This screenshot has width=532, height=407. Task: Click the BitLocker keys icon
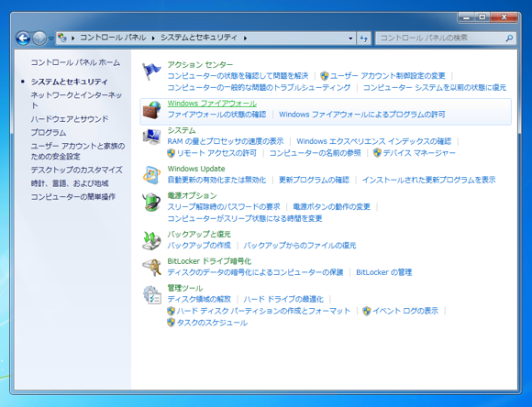[x=151, y=268]
